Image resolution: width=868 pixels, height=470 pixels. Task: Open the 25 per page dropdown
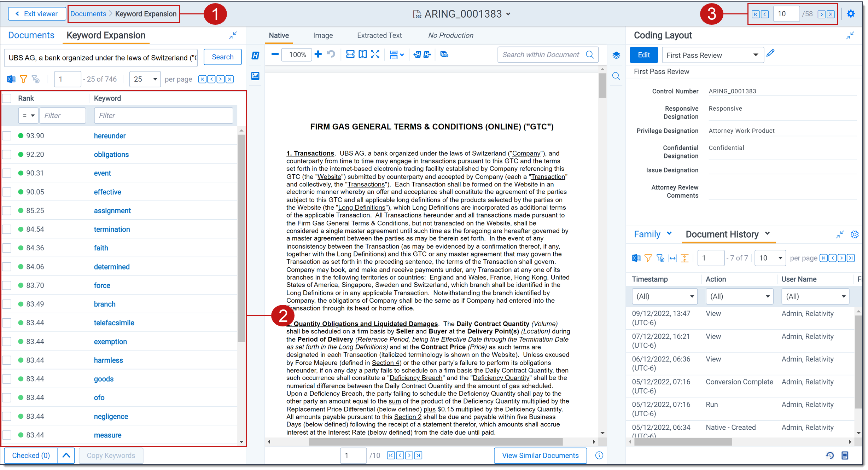click(x=145, y=79)
